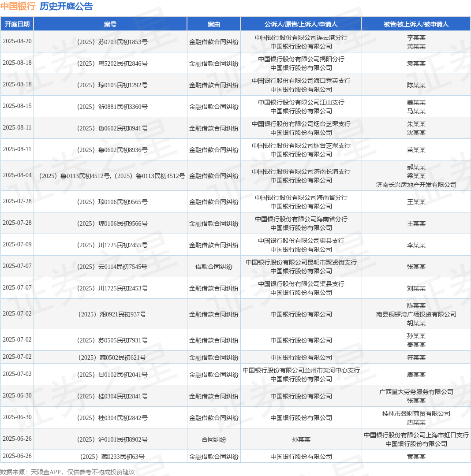Select case number 云0114民初7545号
Image resolution: width=471 pixels, height=476 pixels.
coord(112,267)
